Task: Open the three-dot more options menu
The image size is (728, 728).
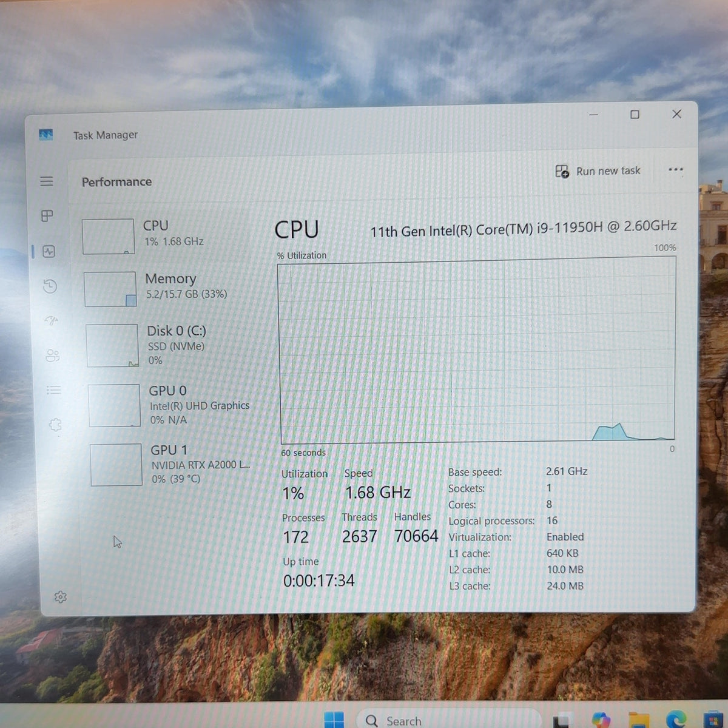Action: pyautogui.click(x=675, y=170)
